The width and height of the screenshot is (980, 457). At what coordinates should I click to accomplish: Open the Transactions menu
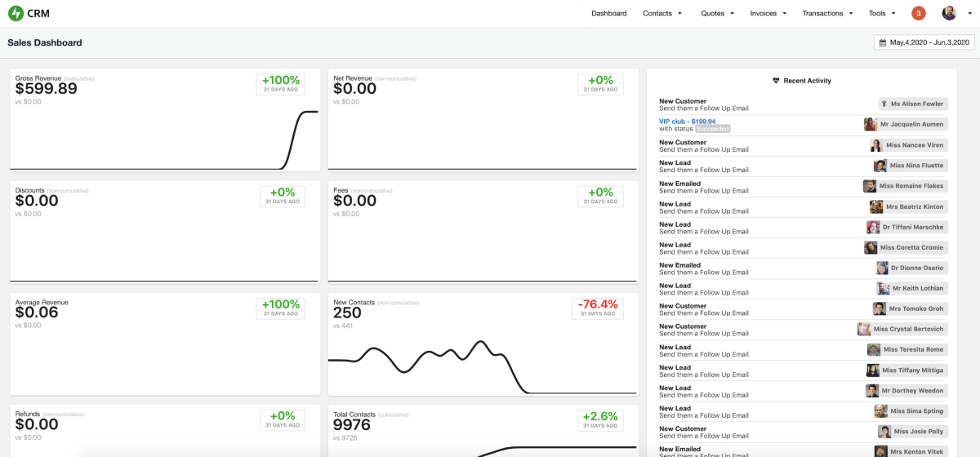click(x=827, y=13)
